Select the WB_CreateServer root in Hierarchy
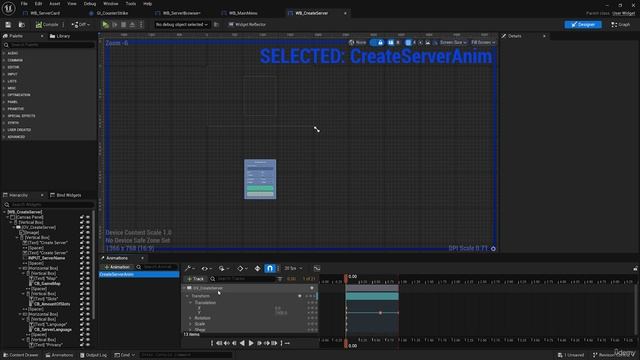Screen dimensions: 640x360 pyautogui.click(x=25, y=212)
